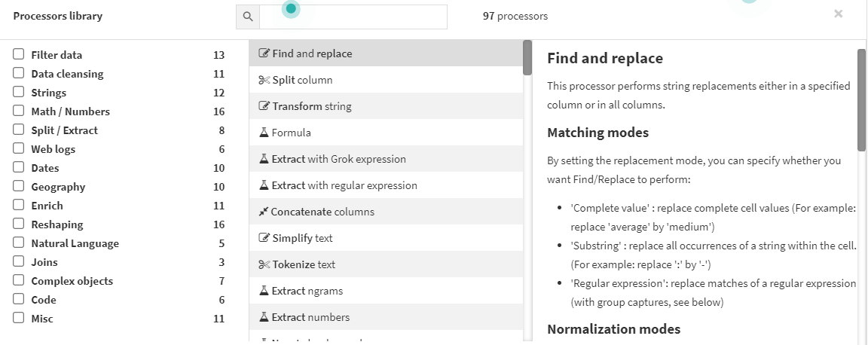This screenshot has width=868, height=345.
Task: Focus the processor search input field
Action: tap(353, 17)
